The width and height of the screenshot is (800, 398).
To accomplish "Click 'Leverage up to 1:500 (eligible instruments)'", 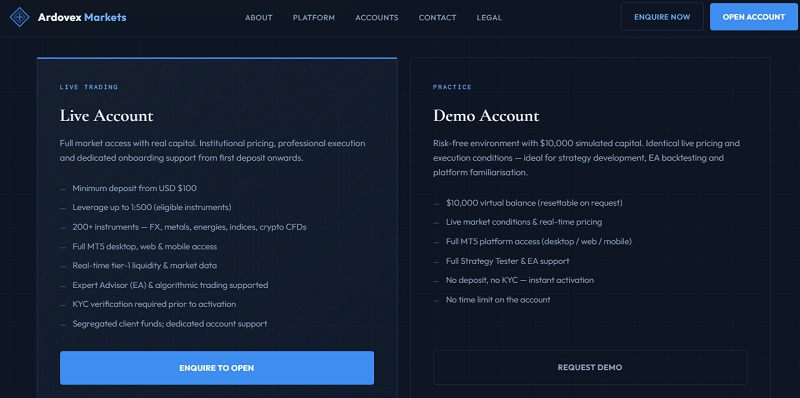I will 152,208.
